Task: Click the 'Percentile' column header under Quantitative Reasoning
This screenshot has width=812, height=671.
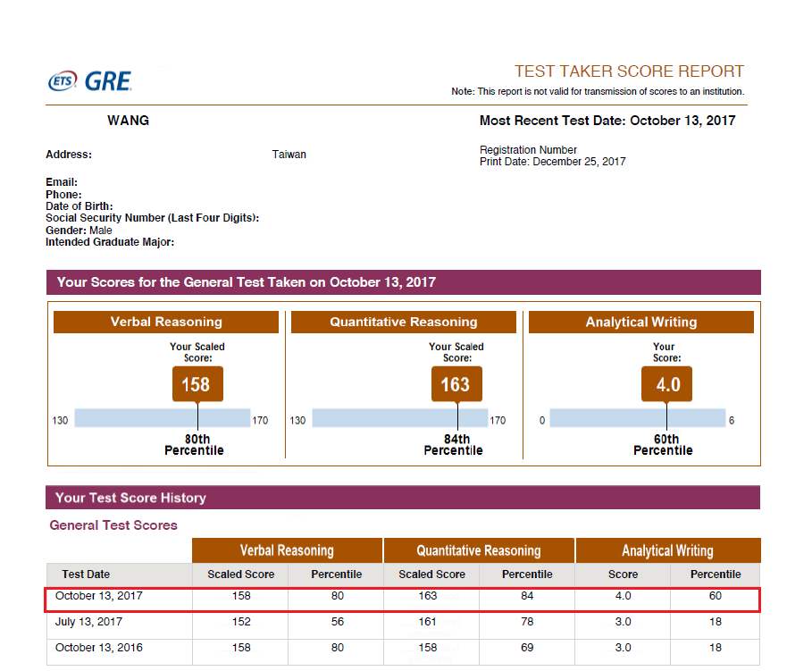Action: [527, 575]
